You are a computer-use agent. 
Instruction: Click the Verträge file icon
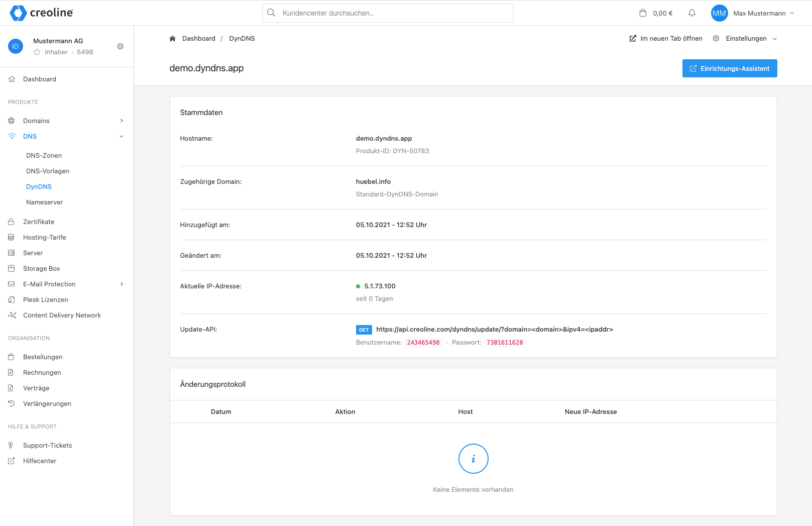11,388
